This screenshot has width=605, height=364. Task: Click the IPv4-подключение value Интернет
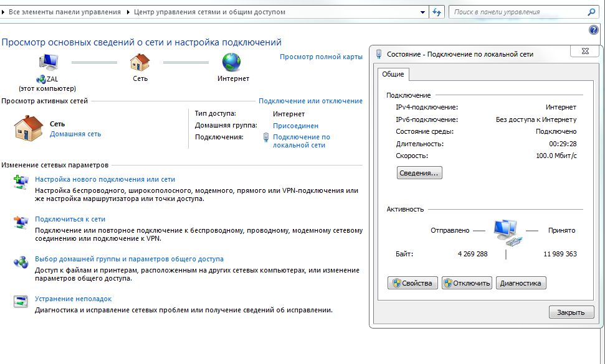tap(561, 108)
